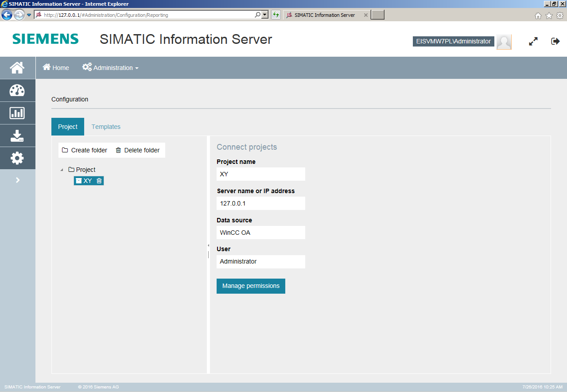Image resolution: width=567 pixels, height=392 pixels.
Task: Click the Create folder button
Action: click(85, 150)
